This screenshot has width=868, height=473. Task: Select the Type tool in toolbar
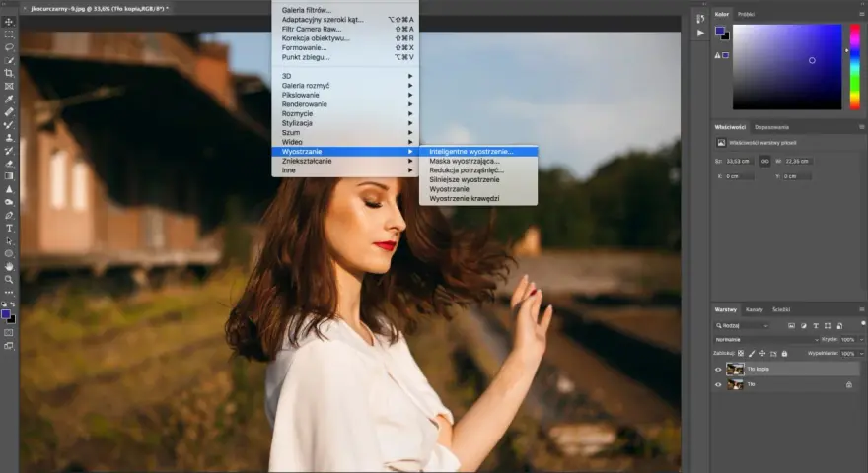coord(9,228)
